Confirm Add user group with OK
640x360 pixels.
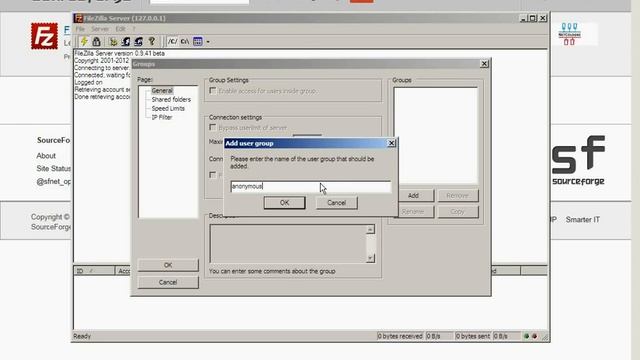coord(284,203)
